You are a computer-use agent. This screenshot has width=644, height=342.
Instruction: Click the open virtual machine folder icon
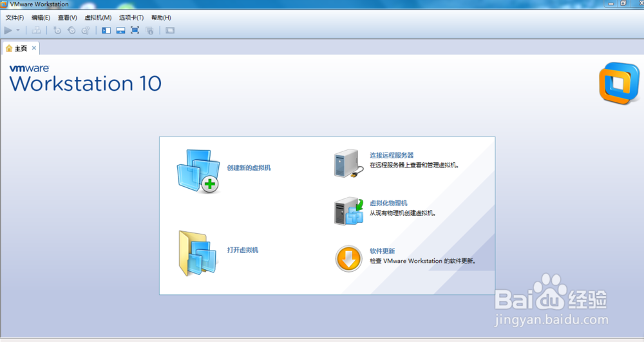198,253
